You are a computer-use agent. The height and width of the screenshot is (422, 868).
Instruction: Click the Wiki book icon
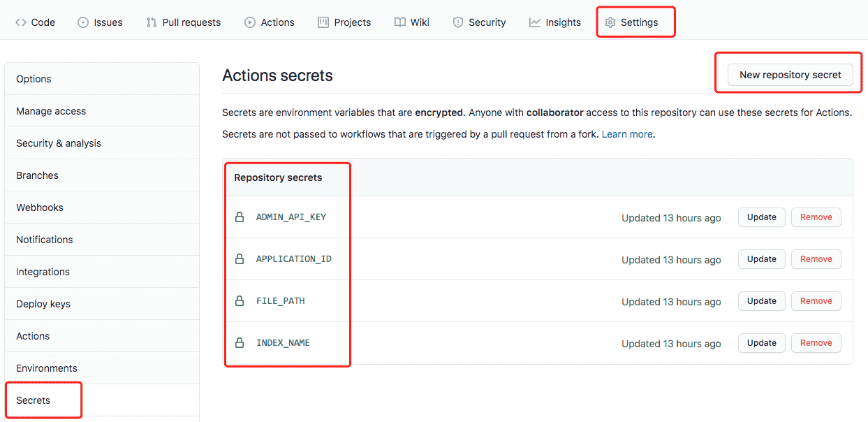399,22
